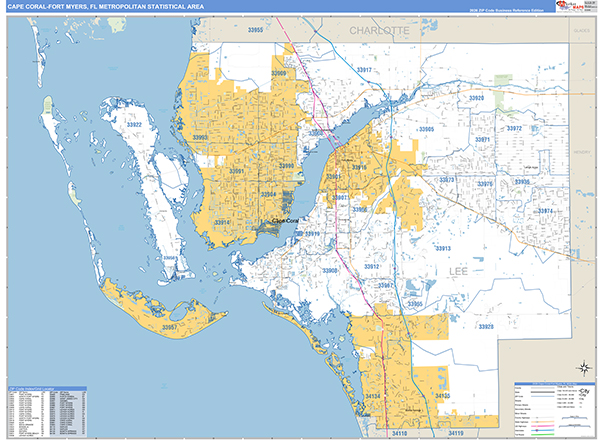Click ZIP code 33928 label
600x440 pixels.
(x=484, y=327)
